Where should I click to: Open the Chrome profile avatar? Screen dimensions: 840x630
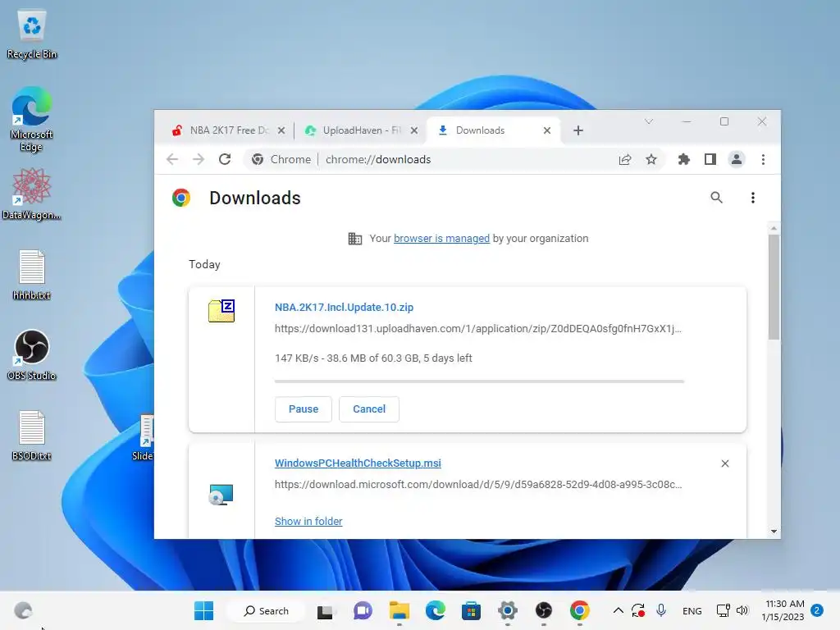click(x=737, y=159)
